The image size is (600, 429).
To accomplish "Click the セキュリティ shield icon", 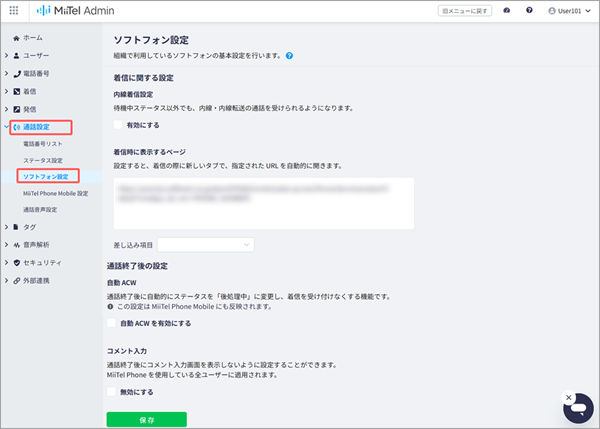I will [16, 263].
